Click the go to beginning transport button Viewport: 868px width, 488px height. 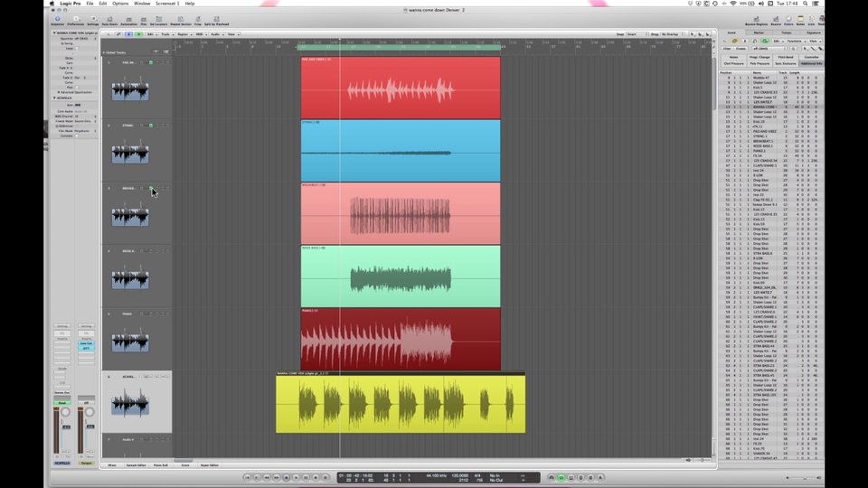pyautogui.click(x=247, y=477)
